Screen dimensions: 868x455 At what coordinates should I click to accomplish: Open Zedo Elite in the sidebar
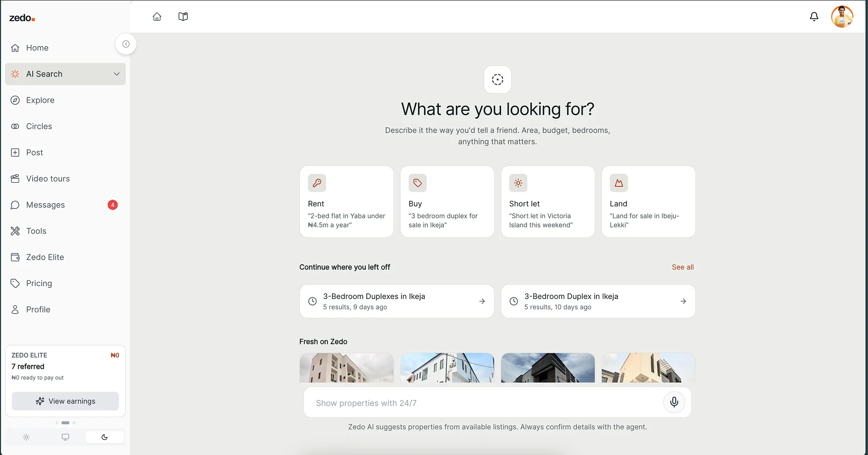point(65,257)
